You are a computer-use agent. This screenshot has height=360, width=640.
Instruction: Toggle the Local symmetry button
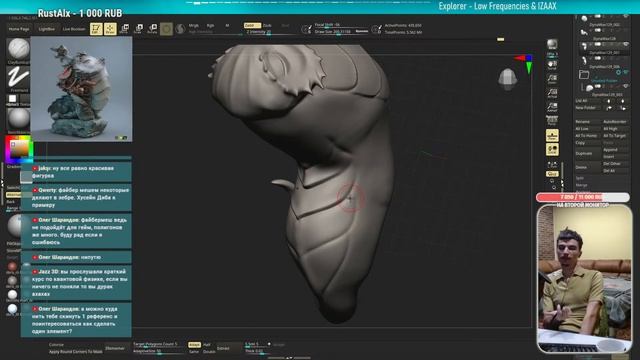point(552,150)
